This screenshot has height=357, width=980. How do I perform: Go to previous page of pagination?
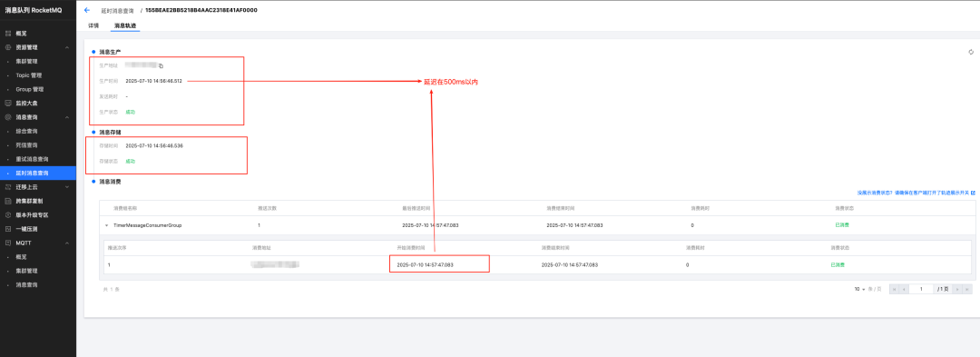pyautogui.click(x=904, y=289)
